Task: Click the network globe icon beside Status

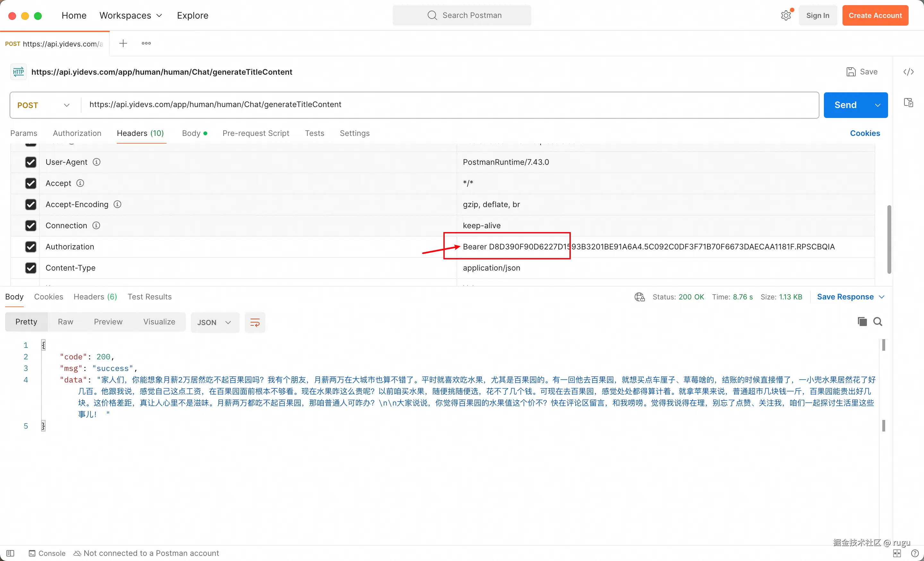Action: (639, 297)
